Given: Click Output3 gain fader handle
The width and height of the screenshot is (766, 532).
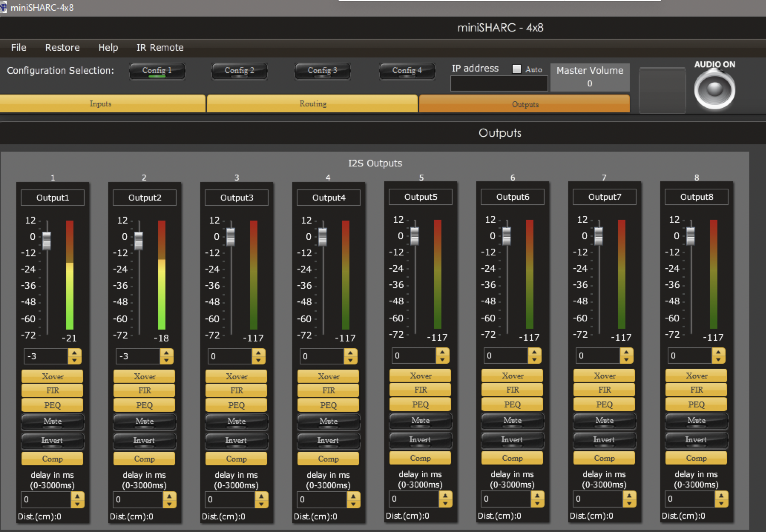Looking at the screenshot, I should tap(230, 237).
